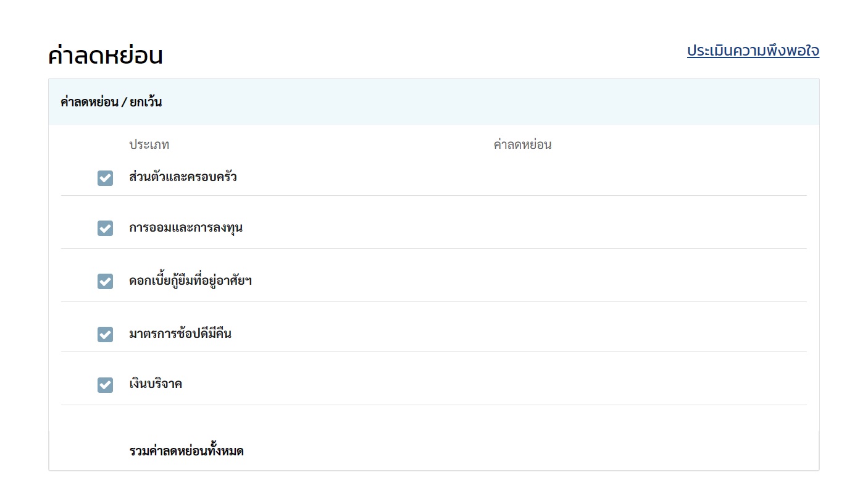
Task: Click the large ค่าลดหย่อน page title
Action: (x=106, y=56)
